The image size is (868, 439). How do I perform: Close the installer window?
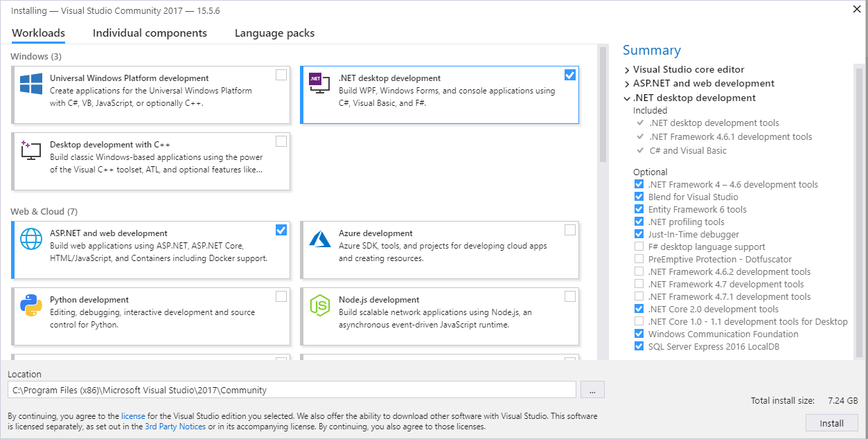tap(857, 9)
